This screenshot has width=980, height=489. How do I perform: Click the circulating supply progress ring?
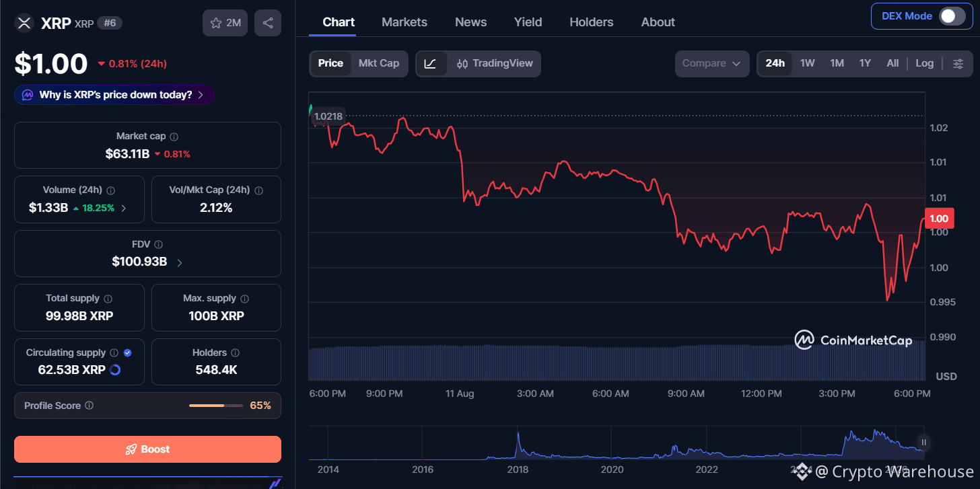(115, 369)
